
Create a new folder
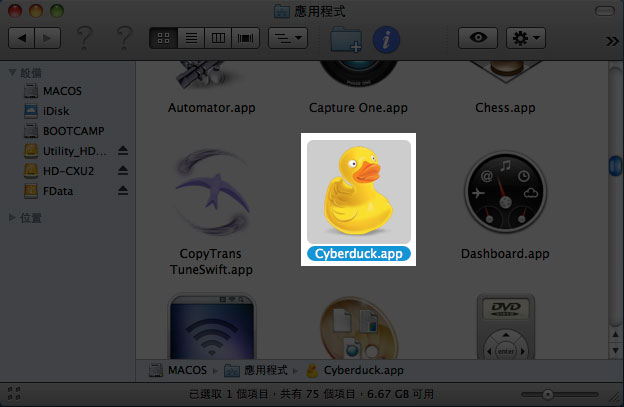click(346, 39)
